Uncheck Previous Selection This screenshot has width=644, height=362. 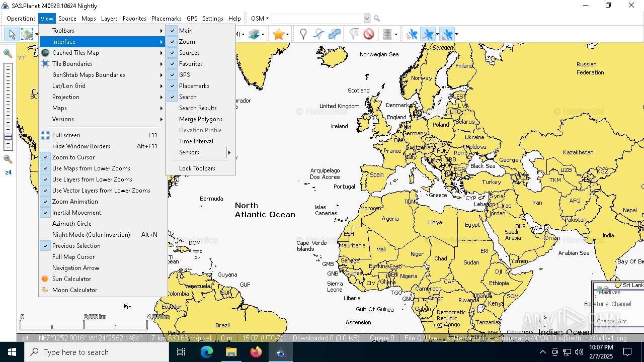[103, 246]
